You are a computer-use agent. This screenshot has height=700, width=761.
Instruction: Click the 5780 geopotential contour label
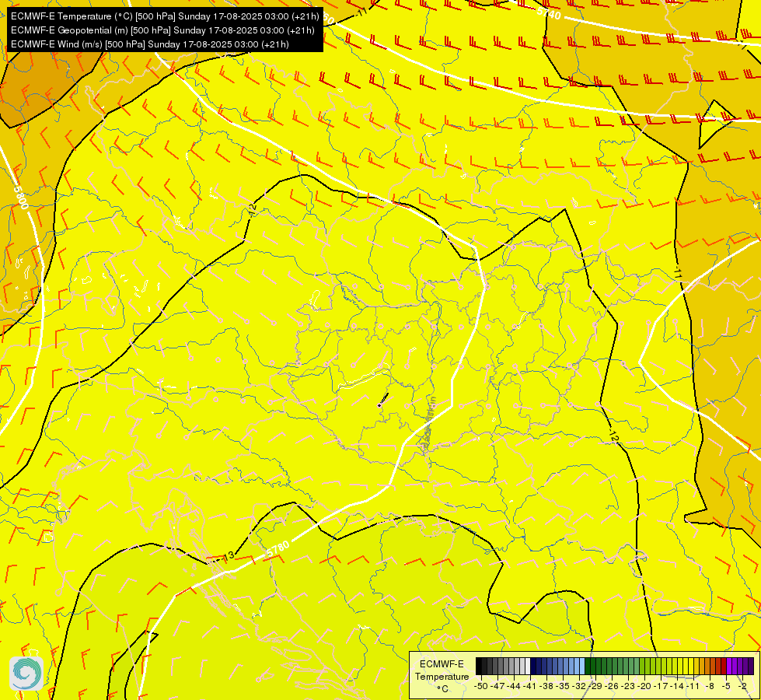point(278,549)
